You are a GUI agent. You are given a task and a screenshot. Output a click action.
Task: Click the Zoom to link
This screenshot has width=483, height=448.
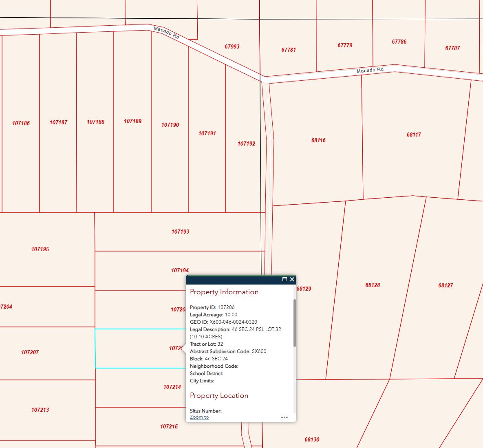pos(199,417)
